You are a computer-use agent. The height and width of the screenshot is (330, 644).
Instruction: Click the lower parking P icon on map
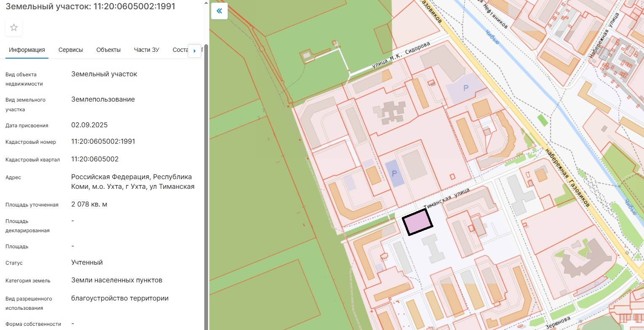tap(394, 173)
